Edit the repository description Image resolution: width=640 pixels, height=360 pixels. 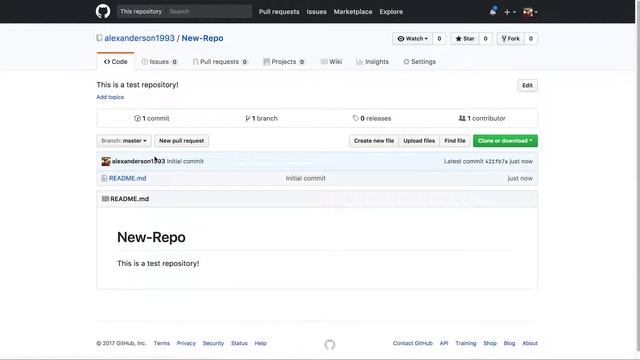[x=527, y=85]
